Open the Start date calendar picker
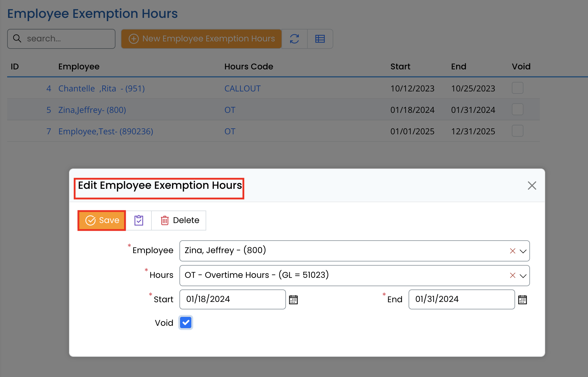Image resolution: width=588 pixels, height=377 pixels. tap(293, 300)
